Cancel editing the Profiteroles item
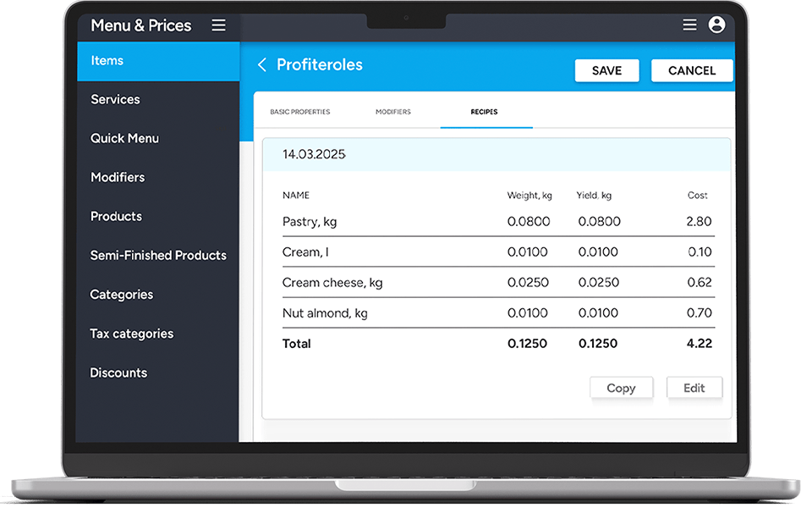This screenshot has height=508, width=812. coord(692,70)
